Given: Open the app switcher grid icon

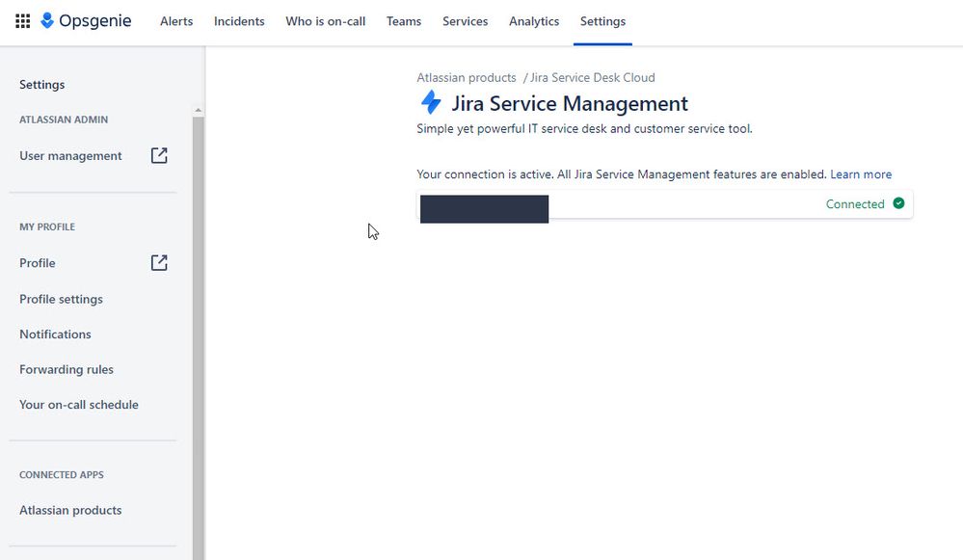Looking at the screenshot, I should pos(23,21).
